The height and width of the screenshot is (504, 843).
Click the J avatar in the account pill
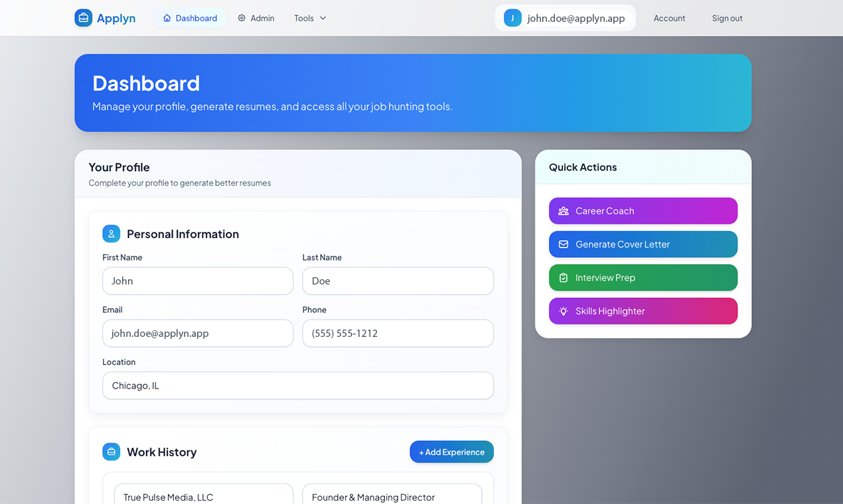(512, 18)
